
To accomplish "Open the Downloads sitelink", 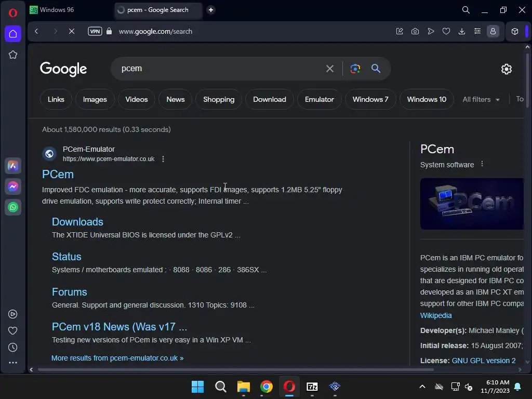I will (77, 221).
